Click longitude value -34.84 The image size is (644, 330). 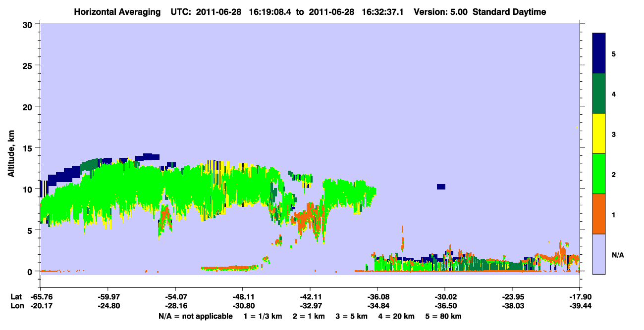[x=377, y=306]
